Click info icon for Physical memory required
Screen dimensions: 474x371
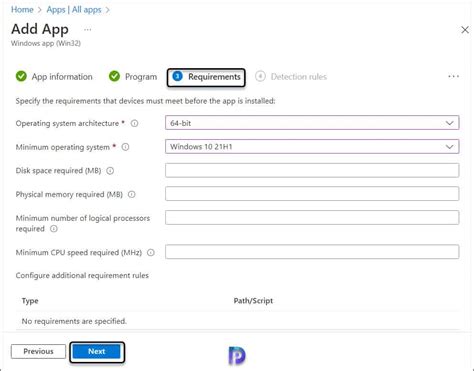tap(132, 194)
